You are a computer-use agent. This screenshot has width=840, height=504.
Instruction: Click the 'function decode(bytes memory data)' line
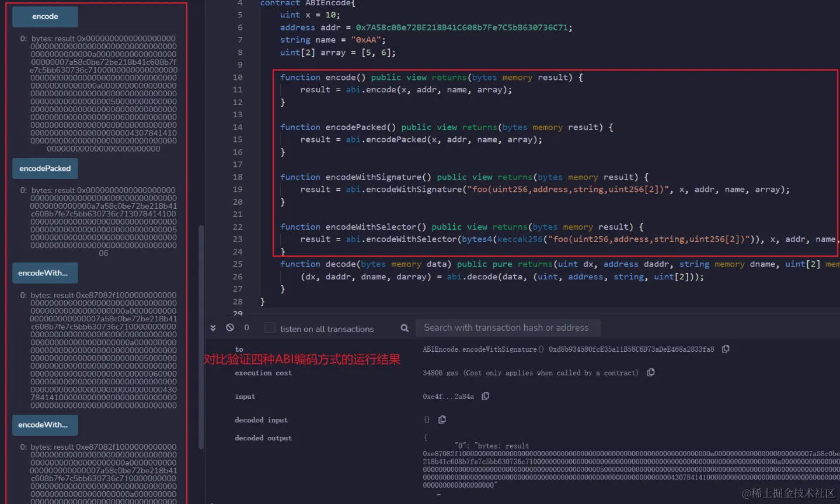coord(559,264)
